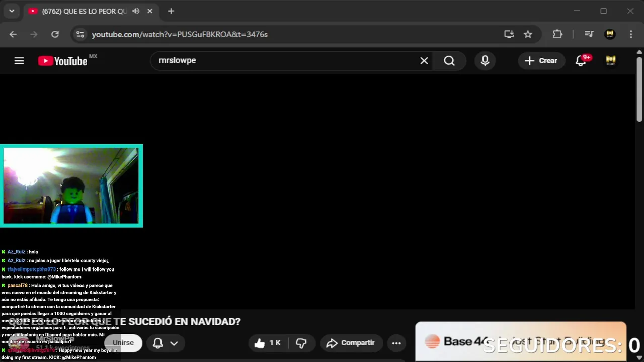View site information icon in address bar
Viewport: 644px width, 362px height.
click(79, 34)
